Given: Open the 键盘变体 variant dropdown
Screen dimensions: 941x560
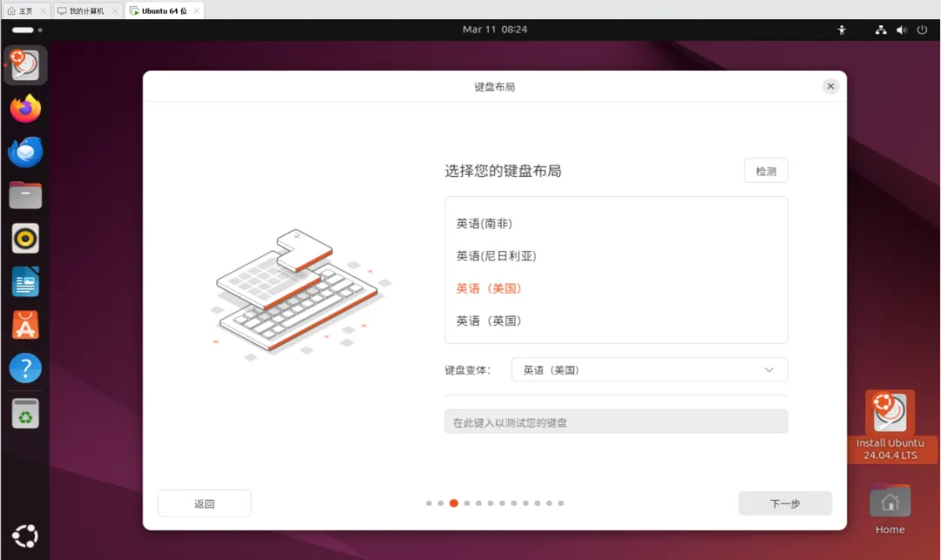Looking at the screenshot, I should point(649,370).
